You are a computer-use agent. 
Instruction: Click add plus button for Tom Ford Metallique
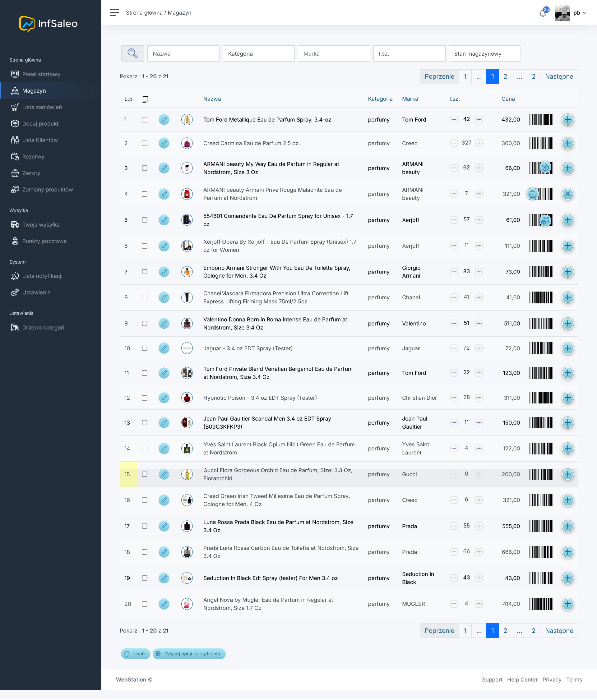(x=567, y=120)
